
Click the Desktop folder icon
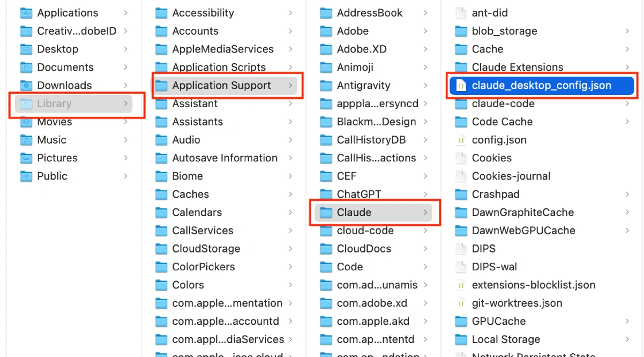(x=26, y=49)
